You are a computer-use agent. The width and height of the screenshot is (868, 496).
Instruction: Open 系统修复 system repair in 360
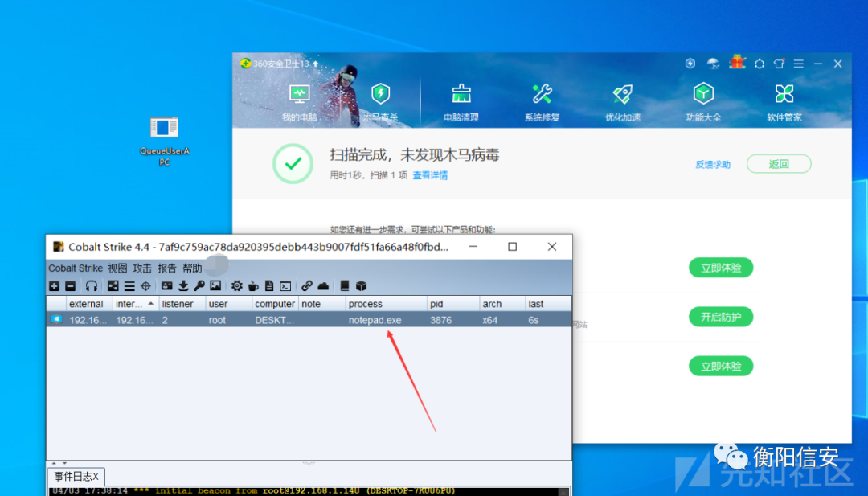(542, 103)
